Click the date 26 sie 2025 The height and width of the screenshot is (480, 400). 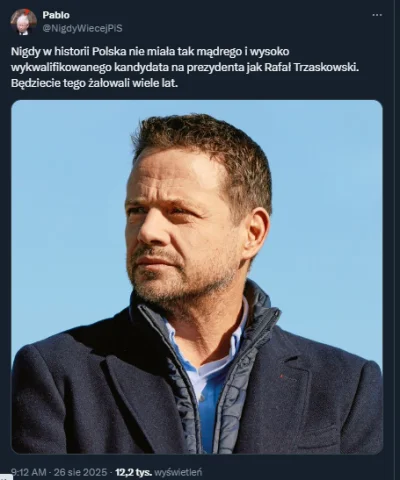(80, 472)
